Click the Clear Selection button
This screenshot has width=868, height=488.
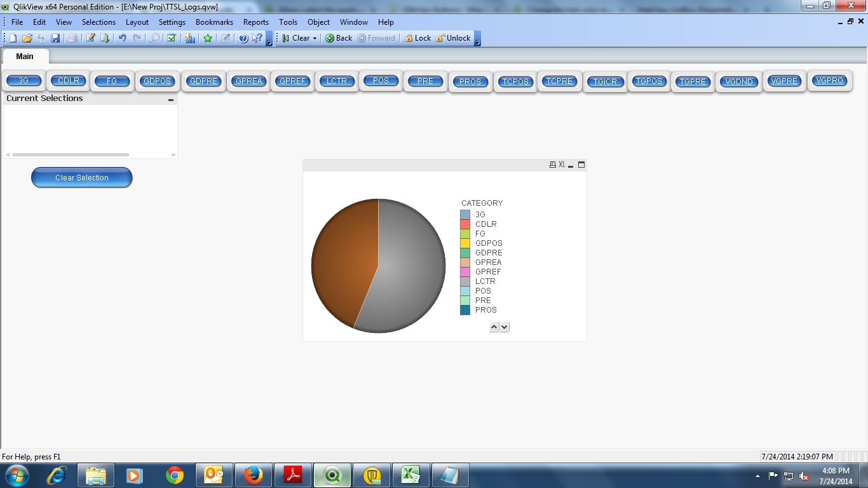point(82,178)
